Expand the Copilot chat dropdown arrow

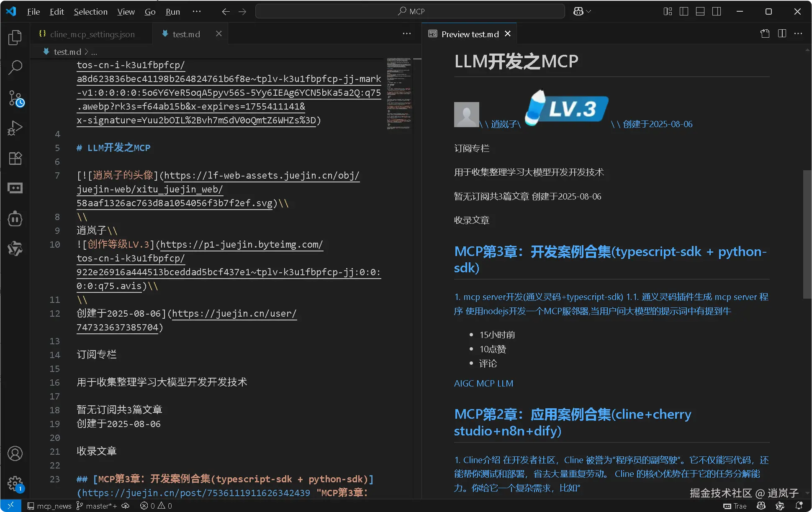[x=589, y=12]
